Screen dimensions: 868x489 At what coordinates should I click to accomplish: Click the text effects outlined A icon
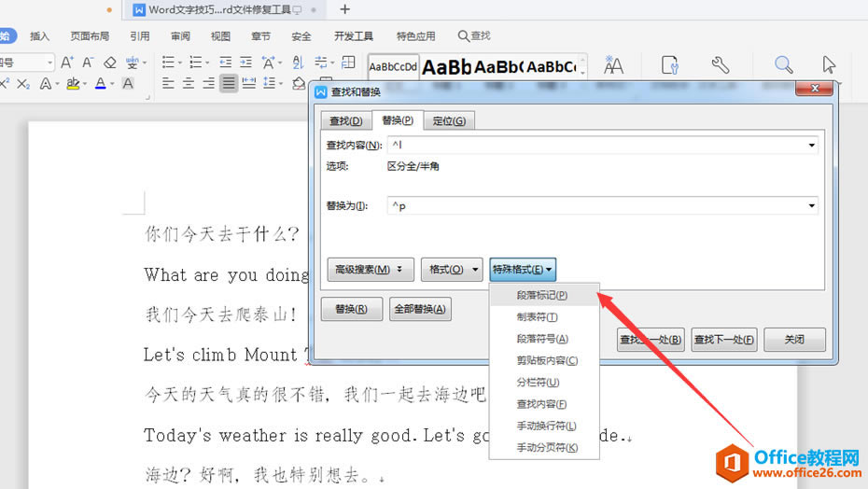[46, 84]
